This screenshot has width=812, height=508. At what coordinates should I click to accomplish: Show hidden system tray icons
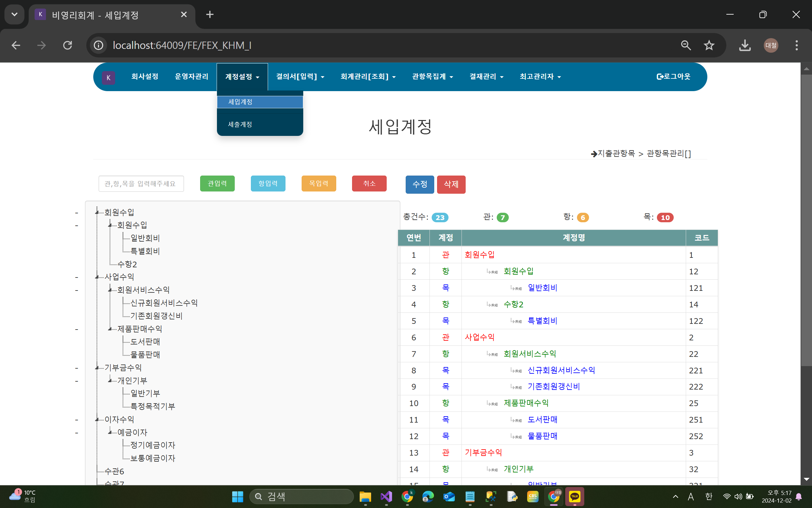675,497
